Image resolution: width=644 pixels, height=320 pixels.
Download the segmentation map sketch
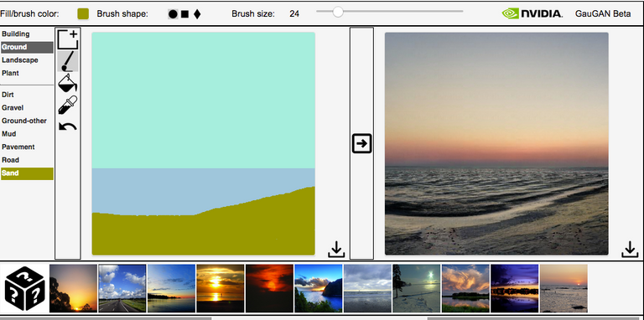click(x=336, y=250)
